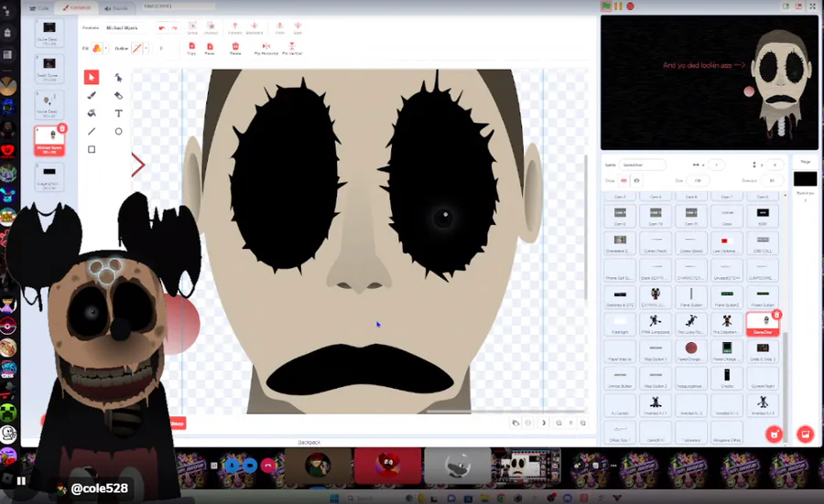The image size is (824, 504).
Task: Send selection to Back
Action: [298, 27]
